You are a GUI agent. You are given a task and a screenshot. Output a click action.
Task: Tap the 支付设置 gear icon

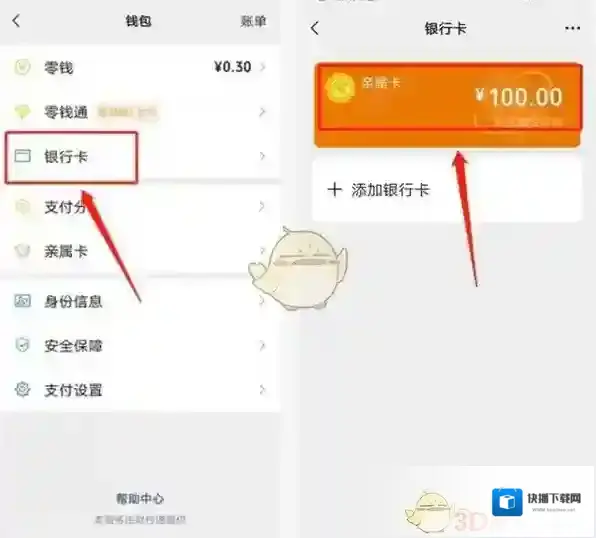click(x=22, y=389)
